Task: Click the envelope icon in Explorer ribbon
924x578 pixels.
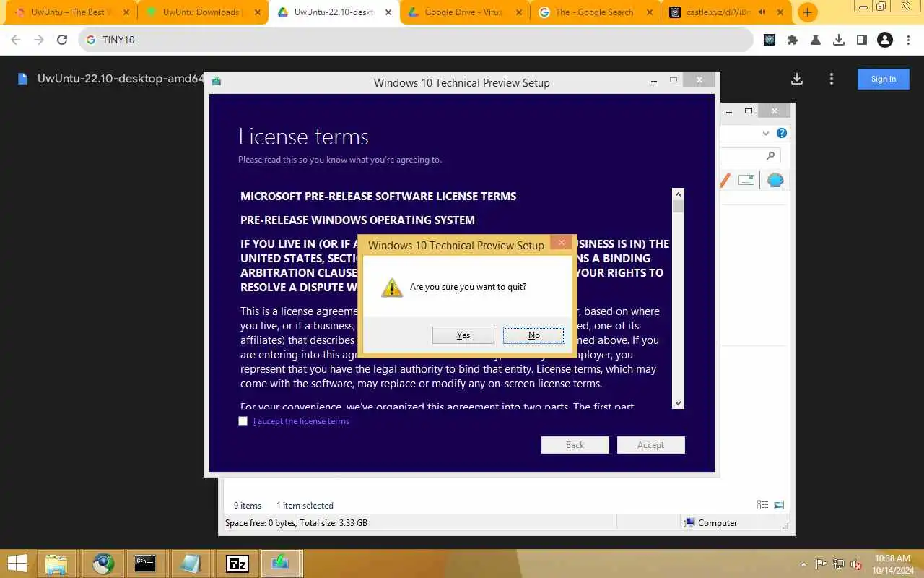Action: pyautogui.click(x=746, y=180)
